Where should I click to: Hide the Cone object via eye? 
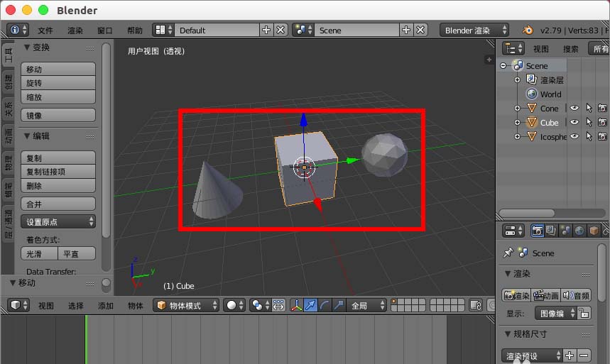pos(574,108)
